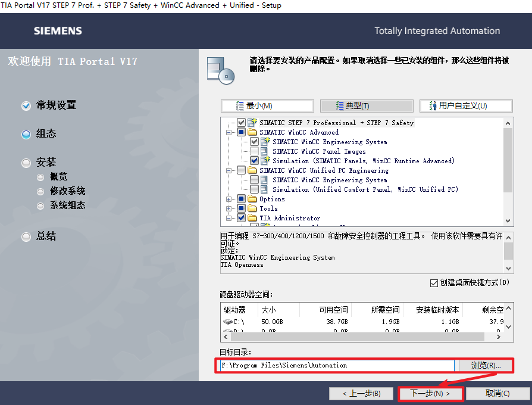Select the 典型(T) typical configuration

point(367,106)
